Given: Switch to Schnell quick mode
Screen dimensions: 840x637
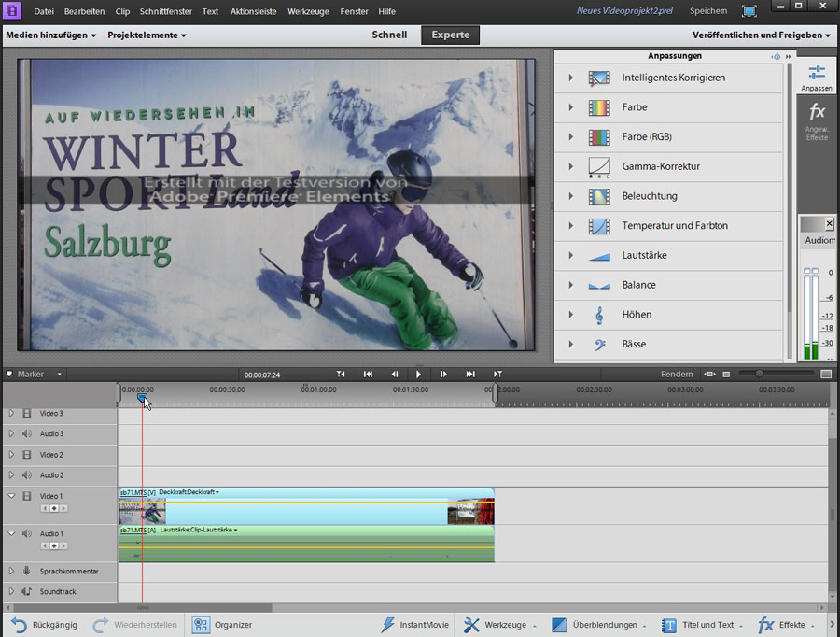Looking at the screenshot, I should (389, 35).
